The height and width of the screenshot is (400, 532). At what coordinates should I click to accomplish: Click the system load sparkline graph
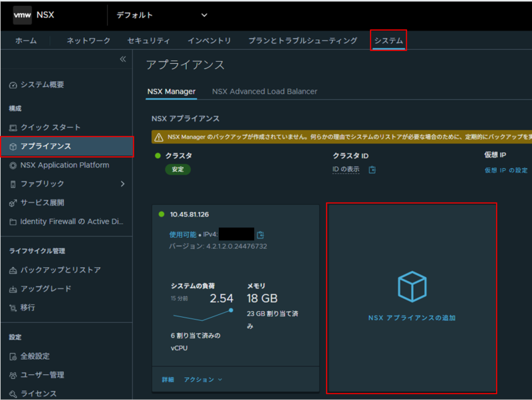(203, 315)
